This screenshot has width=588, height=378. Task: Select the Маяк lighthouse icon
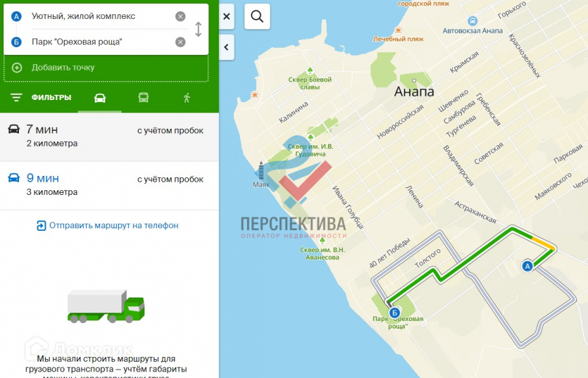pos(261,171)
